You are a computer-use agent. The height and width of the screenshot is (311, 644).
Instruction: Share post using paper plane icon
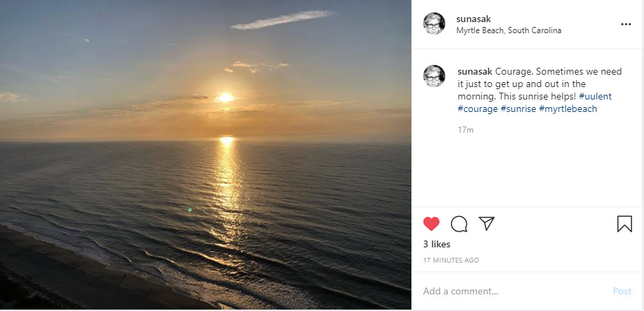tap(487, 224)
